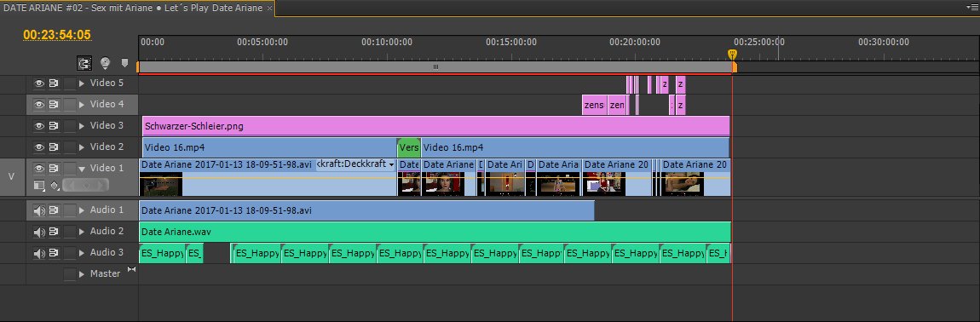
Task: Toggle sync lock icon for Video 5
Action: 55,83
